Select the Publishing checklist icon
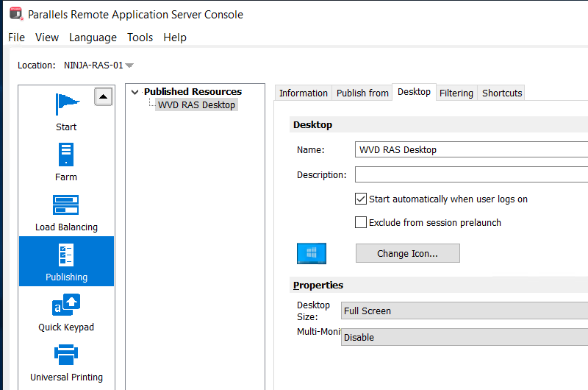Image resolution: width=588 pixels, height=390 pixels. tap(66, 255)
